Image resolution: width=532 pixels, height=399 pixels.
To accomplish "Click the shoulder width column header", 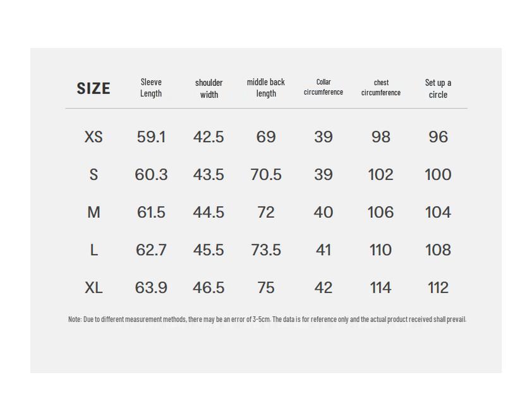I will tap(209, 88).
